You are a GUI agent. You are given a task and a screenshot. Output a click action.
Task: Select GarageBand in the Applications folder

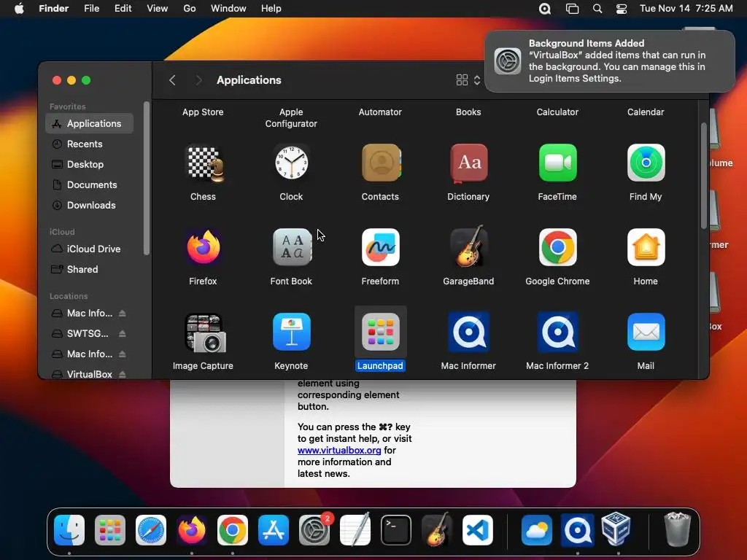(469, 248)
